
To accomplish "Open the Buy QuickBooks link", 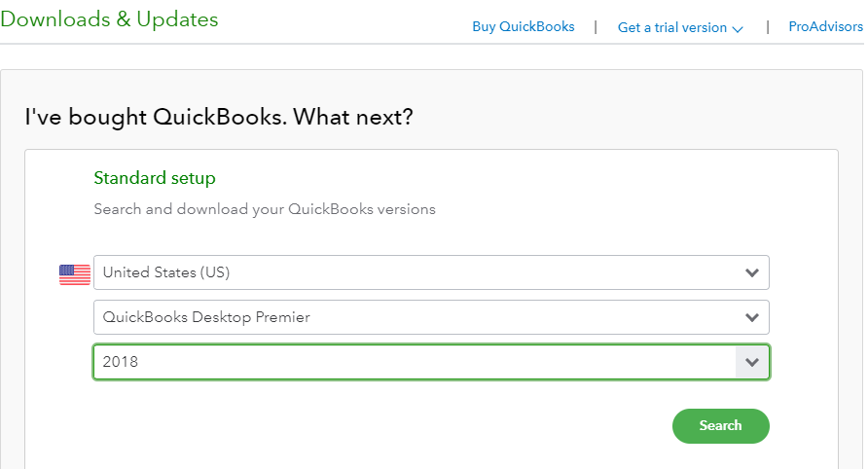I will coord(524,26).
